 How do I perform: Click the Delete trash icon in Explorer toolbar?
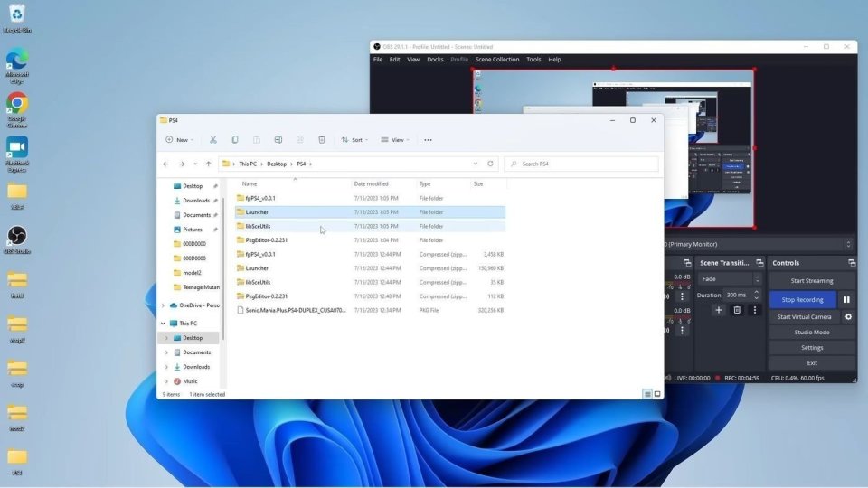322,140
